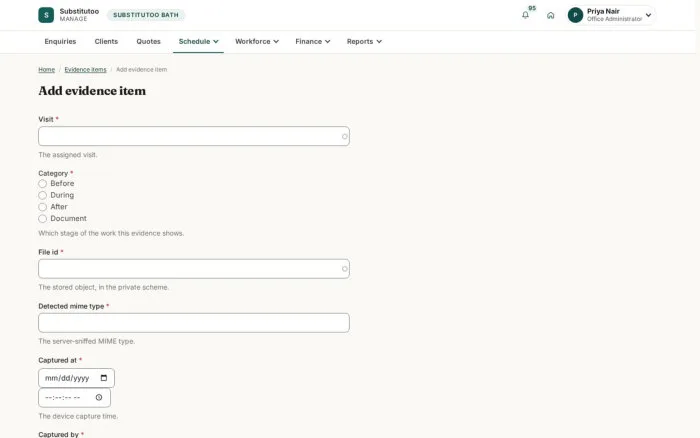
Task: Click 'Which stage of the work' help text
Action: click(x=111, y=233)
